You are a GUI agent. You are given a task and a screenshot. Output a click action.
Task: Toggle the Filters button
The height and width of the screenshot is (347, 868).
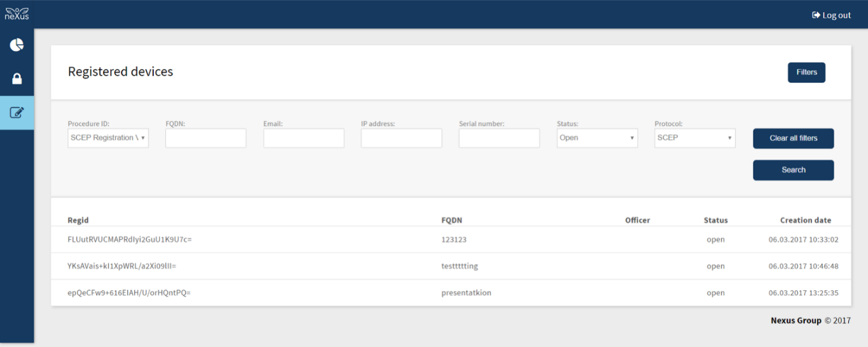click(x=806, y=73)
